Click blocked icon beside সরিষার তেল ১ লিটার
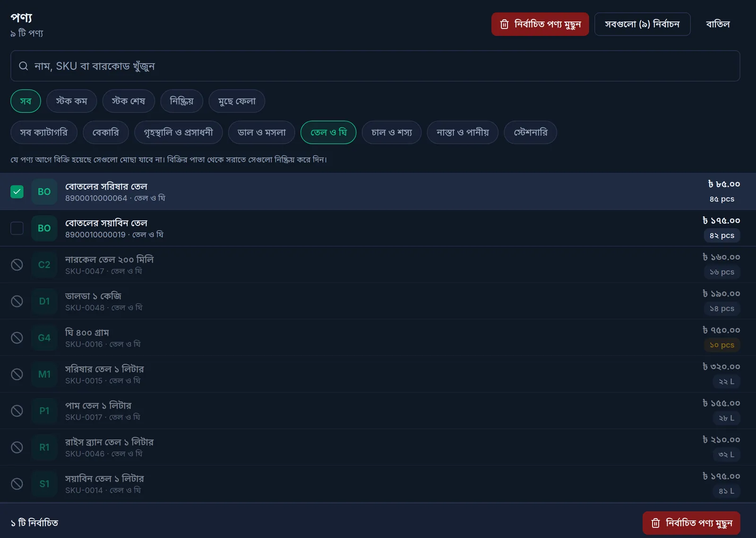The height and width of the screenshot is (538, 756). (x=17, y=374)
